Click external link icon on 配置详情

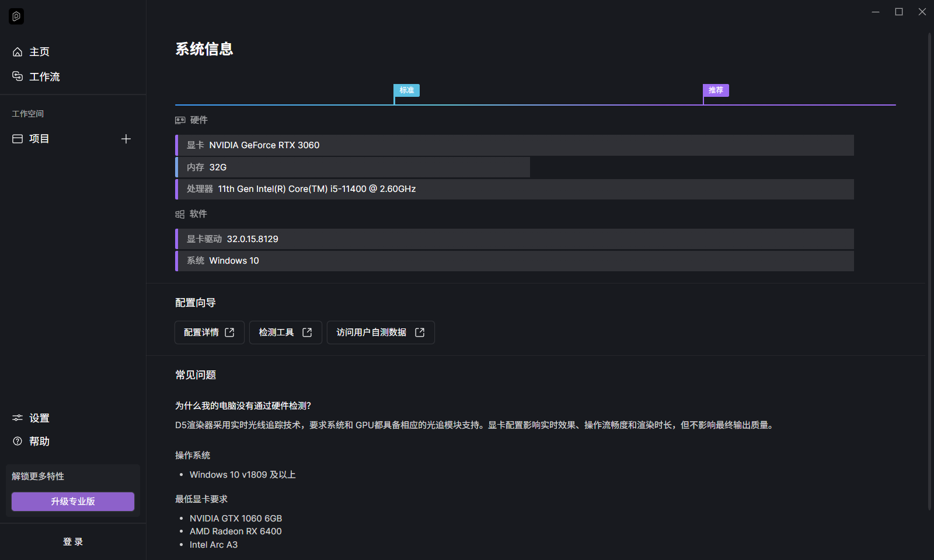click(x=229, y=332)
